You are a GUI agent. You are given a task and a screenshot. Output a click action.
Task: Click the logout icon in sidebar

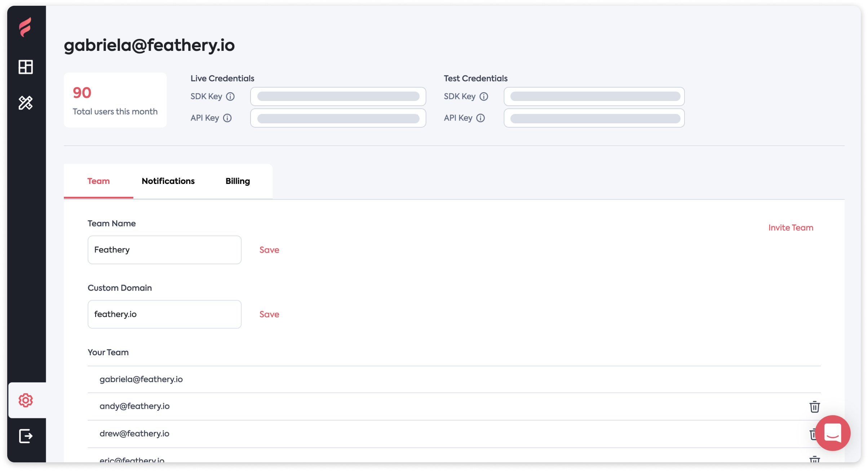26,436
